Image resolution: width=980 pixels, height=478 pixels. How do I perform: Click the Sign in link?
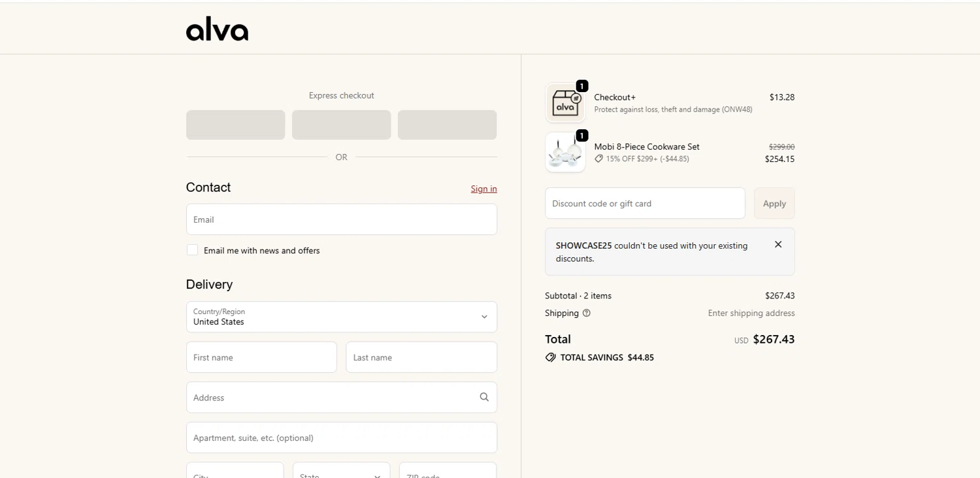pos(484,189)
